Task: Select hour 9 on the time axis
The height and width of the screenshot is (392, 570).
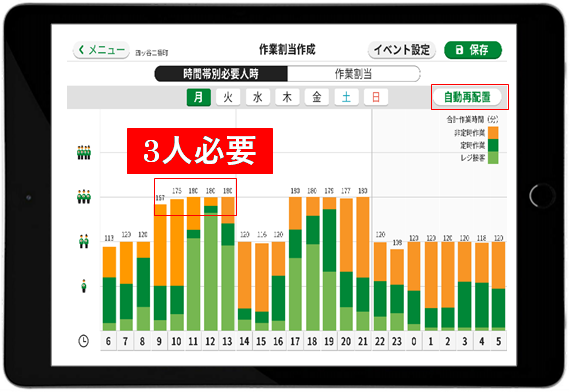Action: 159,341
